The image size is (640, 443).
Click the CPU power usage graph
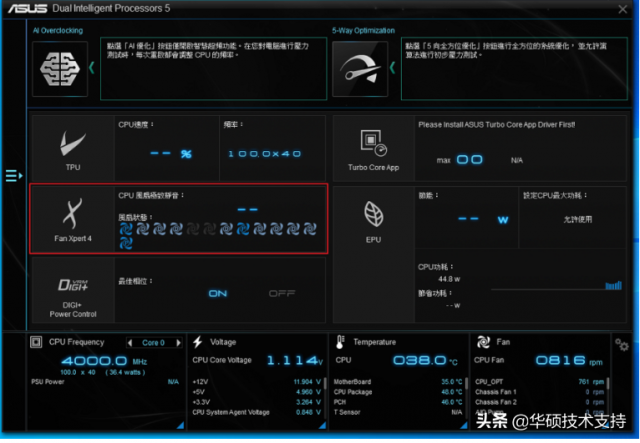pyautogui.click(x=556, y=285)
